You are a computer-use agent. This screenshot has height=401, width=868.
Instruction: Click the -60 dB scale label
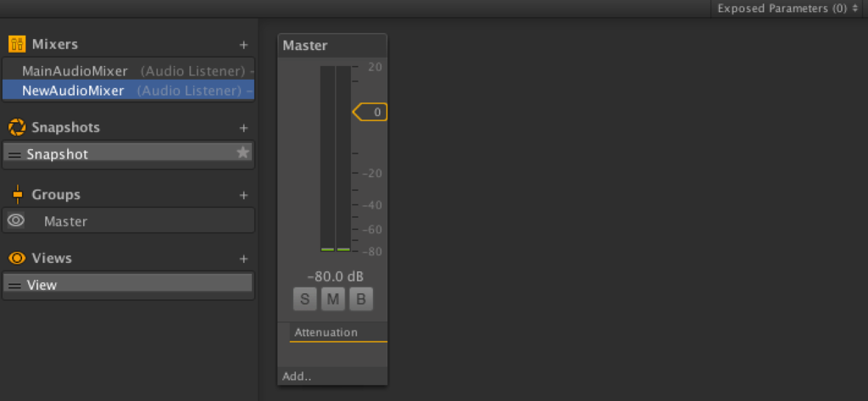(x=372, y=229)
